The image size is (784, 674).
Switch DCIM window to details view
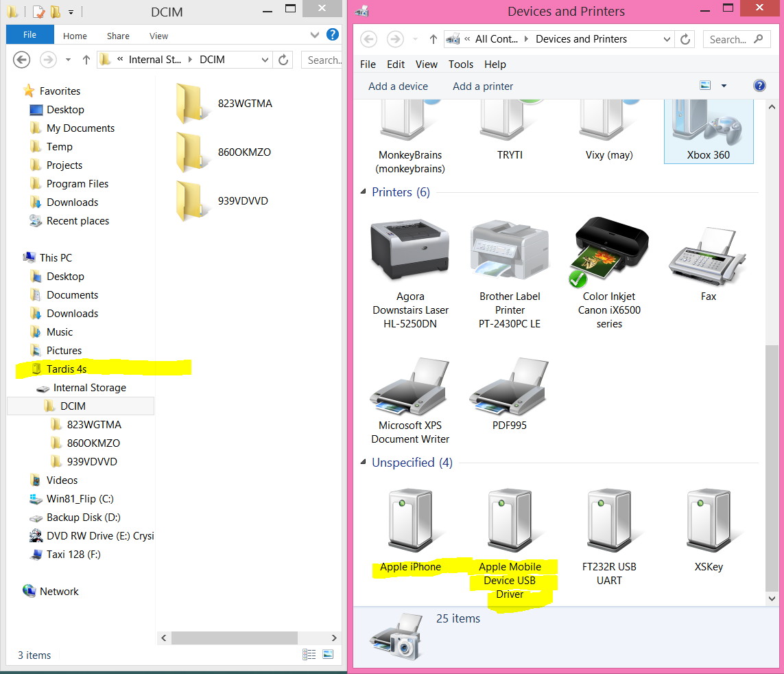coord(309,654)
